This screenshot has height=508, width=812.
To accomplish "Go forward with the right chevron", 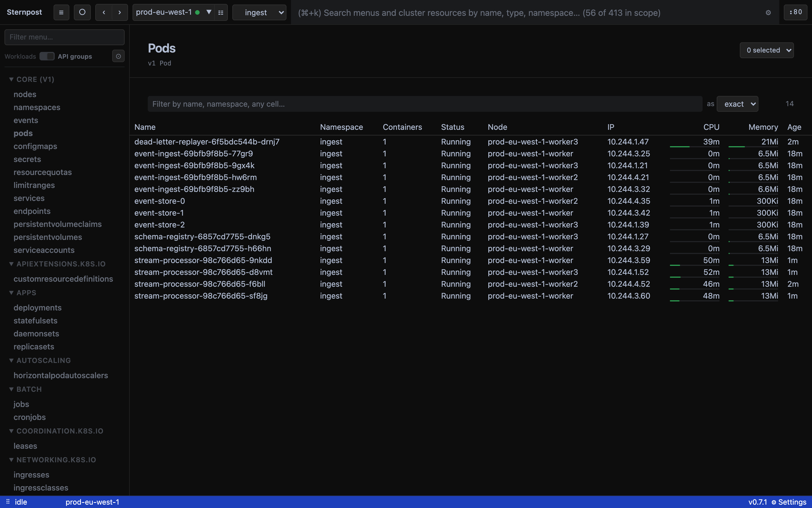I will (120, 12).
